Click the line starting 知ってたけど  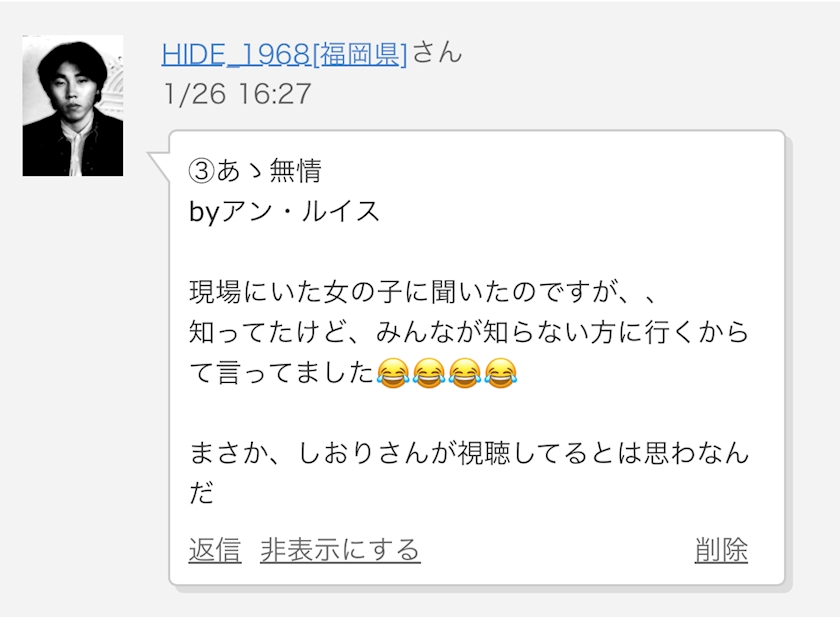click(x=469, y=332)
